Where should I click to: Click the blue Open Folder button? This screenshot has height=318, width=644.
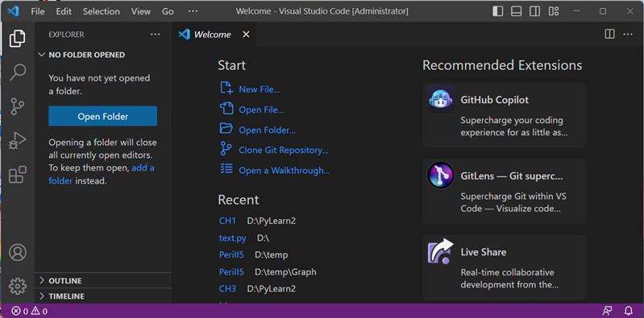click(x=102, y=117)
